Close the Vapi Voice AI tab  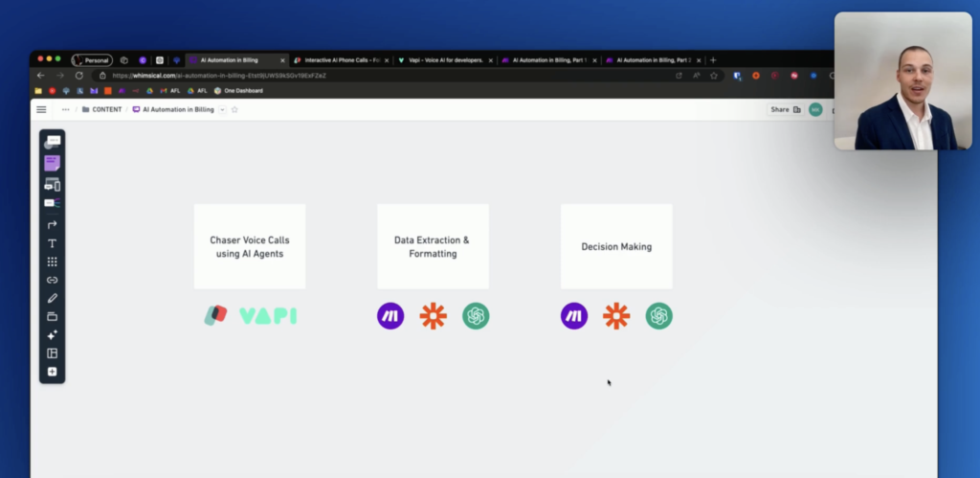coord(491,60)
